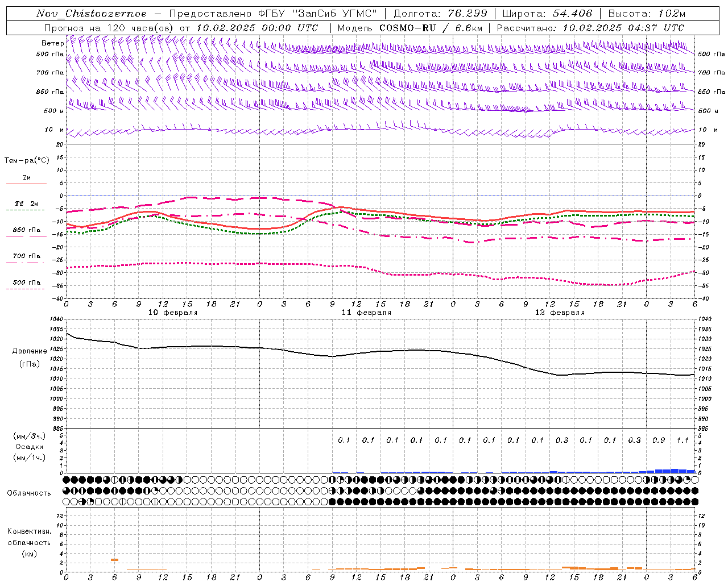Click the station name Nov_Chistoozernoe
This screenshot has width=728, height=582.
click(x=91, y=14)
